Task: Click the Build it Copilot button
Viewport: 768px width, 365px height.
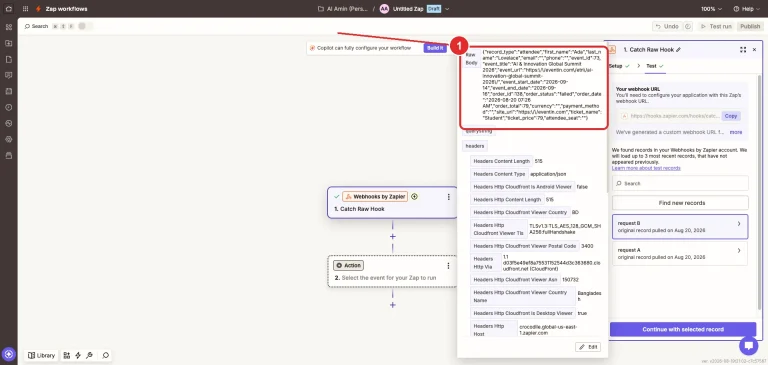Action: (x=435, y=48)
